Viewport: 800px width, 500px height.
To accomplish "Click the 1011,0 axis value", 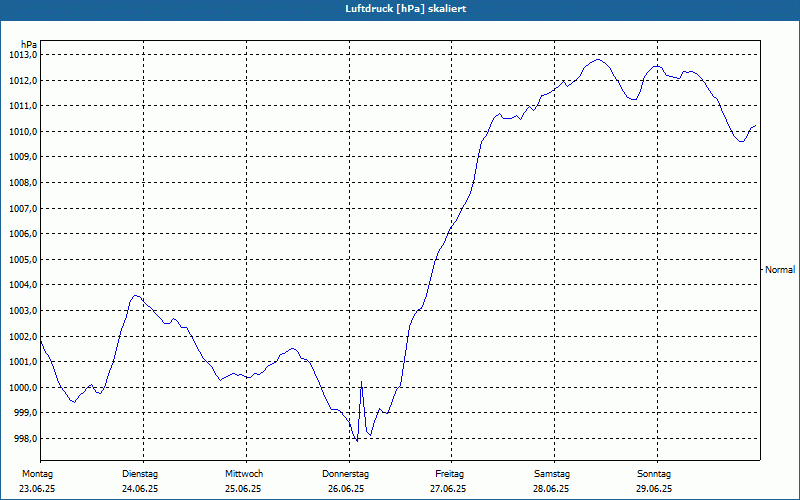I will click(x=23, y=106).
